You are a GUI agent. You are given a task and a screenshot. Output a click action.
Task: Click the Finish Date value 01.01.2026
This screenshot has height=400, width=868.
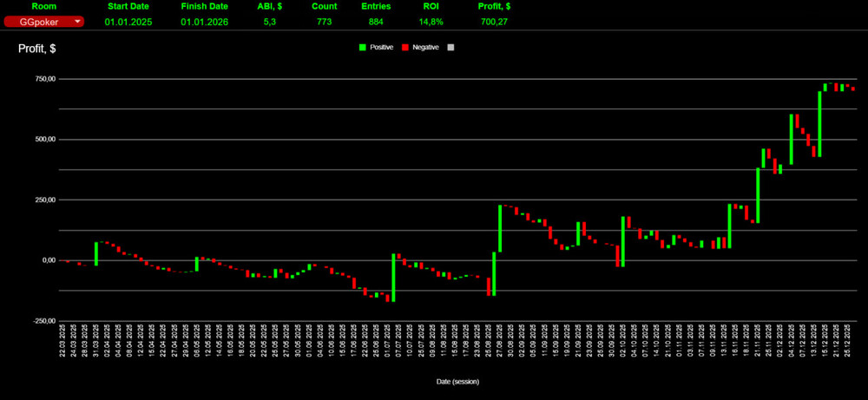click(204, 22)
